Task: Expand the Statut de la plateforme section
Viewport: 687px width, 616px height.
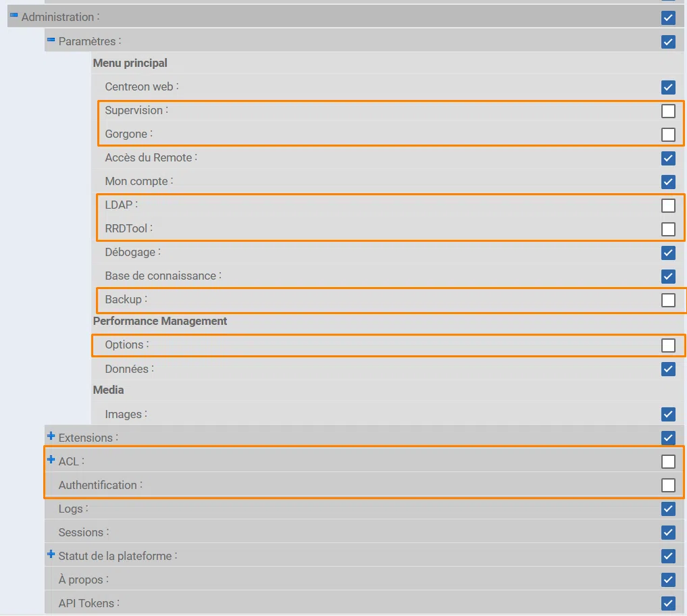Action: coord(50,555)
